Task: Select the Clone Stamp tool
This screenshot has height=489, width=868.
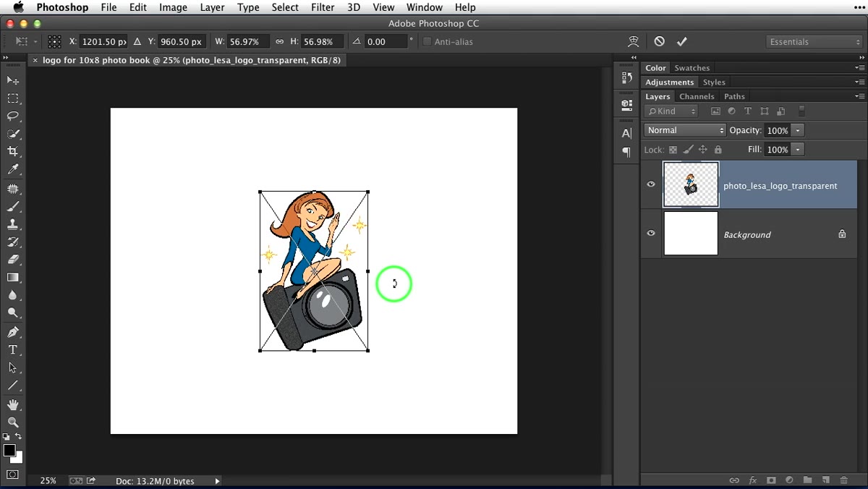Action: coord(13,224)
